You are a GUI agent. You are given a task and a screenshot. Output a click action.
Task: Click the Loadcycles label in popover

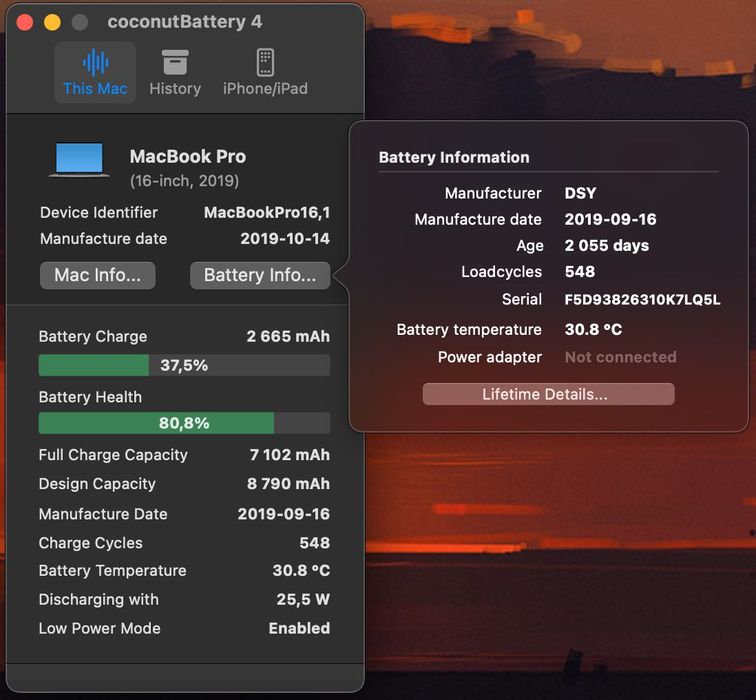[501, 271]
